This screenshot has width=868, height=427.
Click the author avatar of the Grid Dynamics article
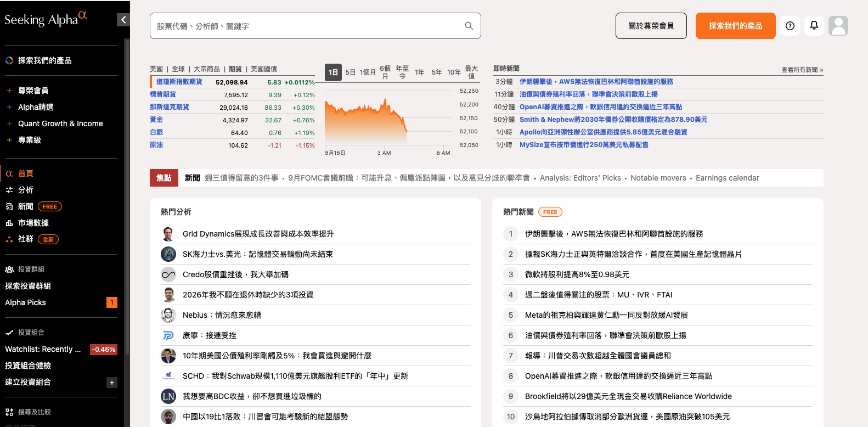(168, 234)
